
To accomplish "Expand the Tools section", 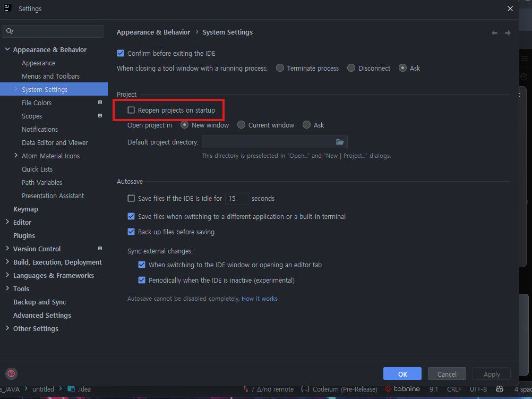I will tap(7, 288).
